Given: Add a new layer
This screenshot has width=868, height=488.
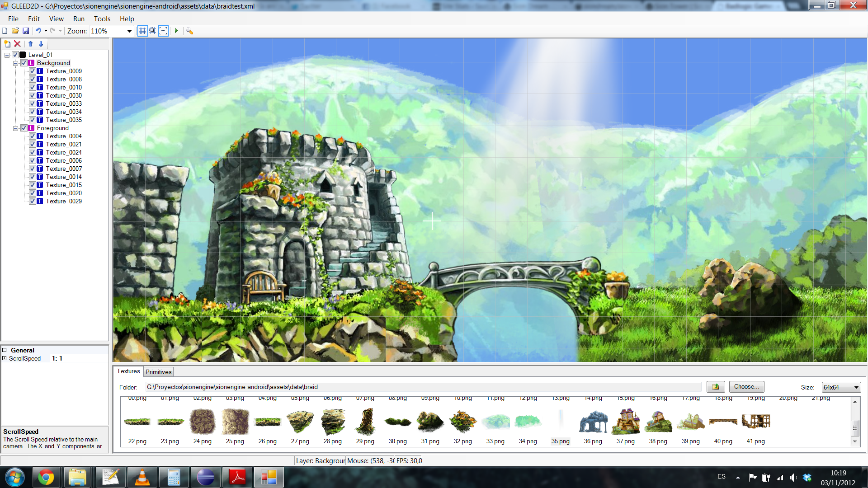Looking at the screenshot, I should 7,44.
